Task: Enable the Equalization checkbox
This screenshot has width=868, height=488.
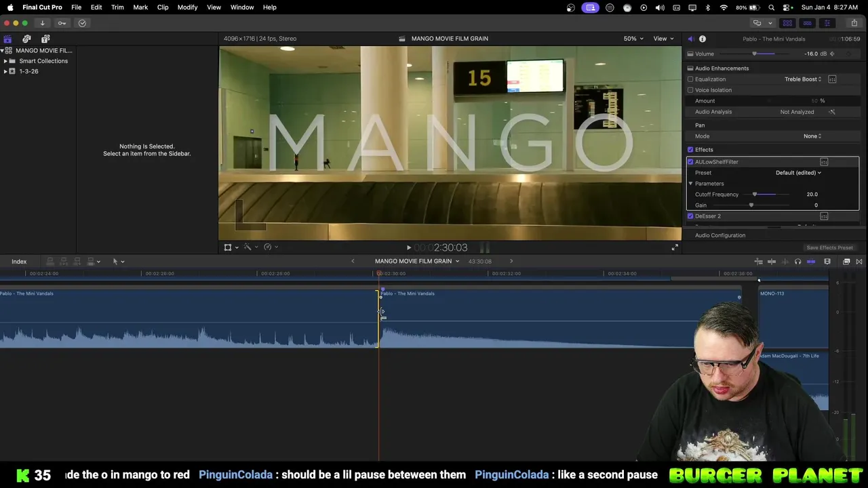Action: 690,79
